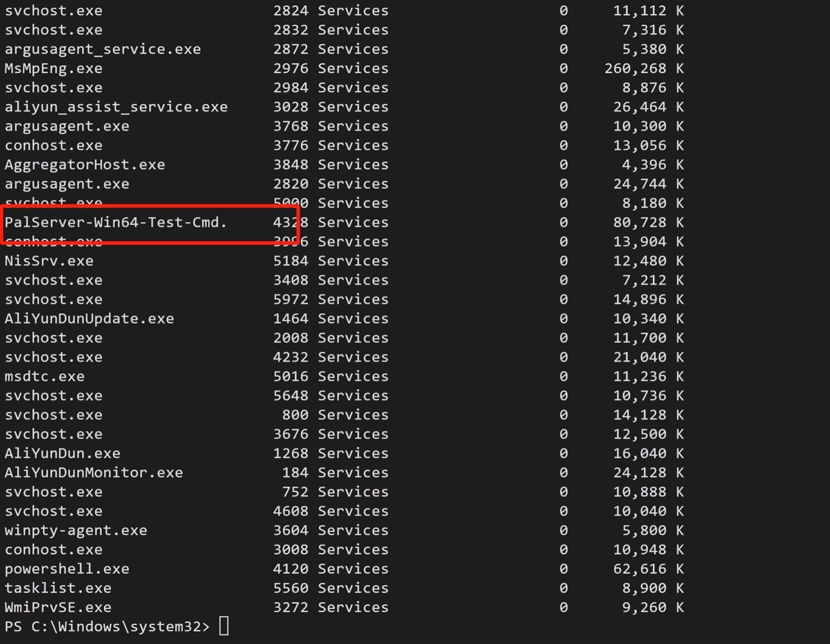Click the WmiPrvSE.exe process name
Image resolution: width=830 pixels, height=644 pixels.
click(58, 608)
